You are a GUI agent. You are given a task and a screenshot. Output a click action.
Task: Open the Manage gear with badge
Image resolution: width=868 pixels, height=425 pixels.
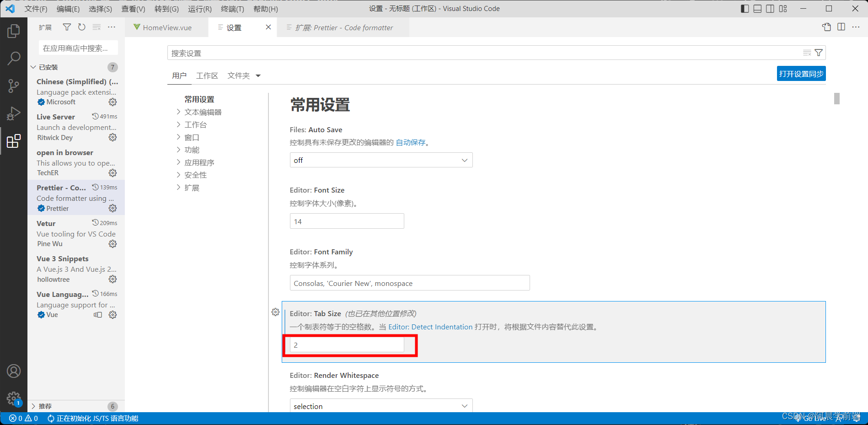(14, 398)
